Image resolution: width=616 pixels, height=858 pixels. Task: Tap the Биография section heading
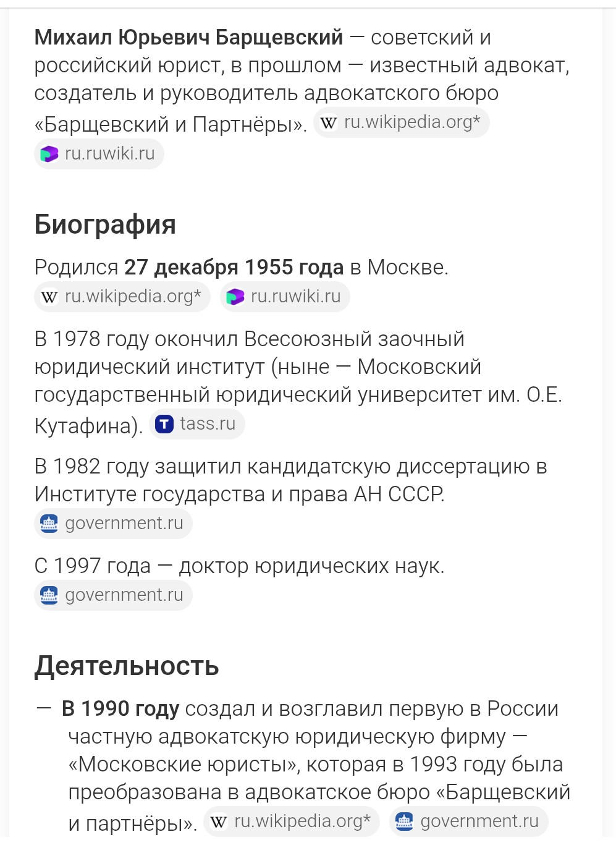[105, 224]
